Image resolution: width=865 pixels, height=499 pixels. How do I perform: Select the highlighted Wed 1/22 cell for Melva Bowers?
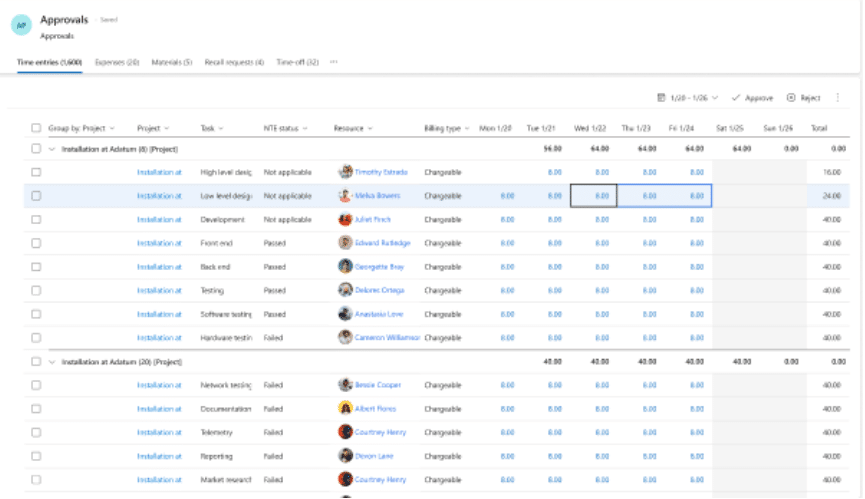593,196
